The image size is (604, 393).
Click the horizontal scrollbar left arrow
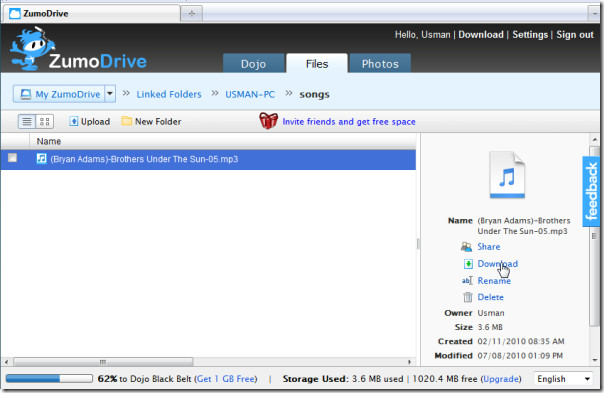6,362
